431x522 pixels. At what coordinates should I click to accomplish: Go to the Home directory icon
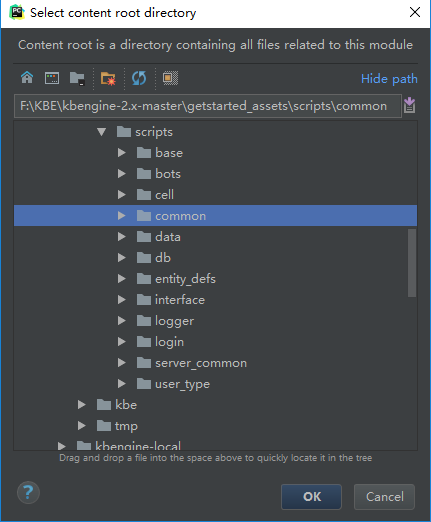click(27, 78)
